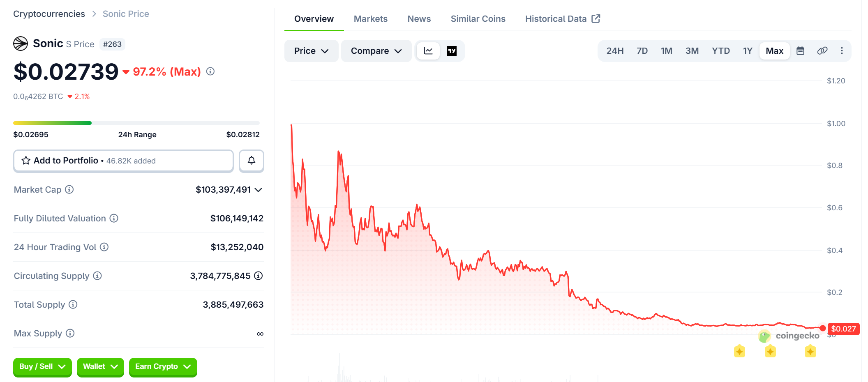Viewport: 868px width, 382px height.
Task: Open the Compare dropdown
Action: pos(376,51)
